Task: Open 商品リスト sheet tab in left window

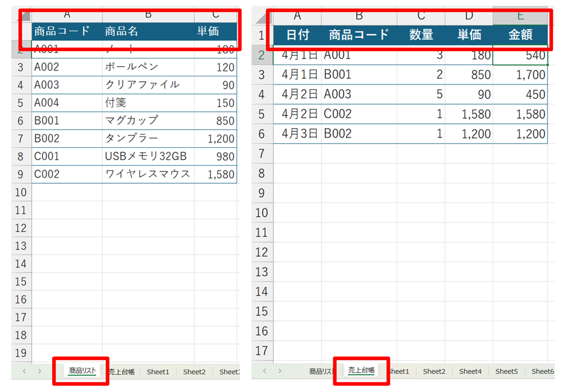Action: [x=83, y=371]
